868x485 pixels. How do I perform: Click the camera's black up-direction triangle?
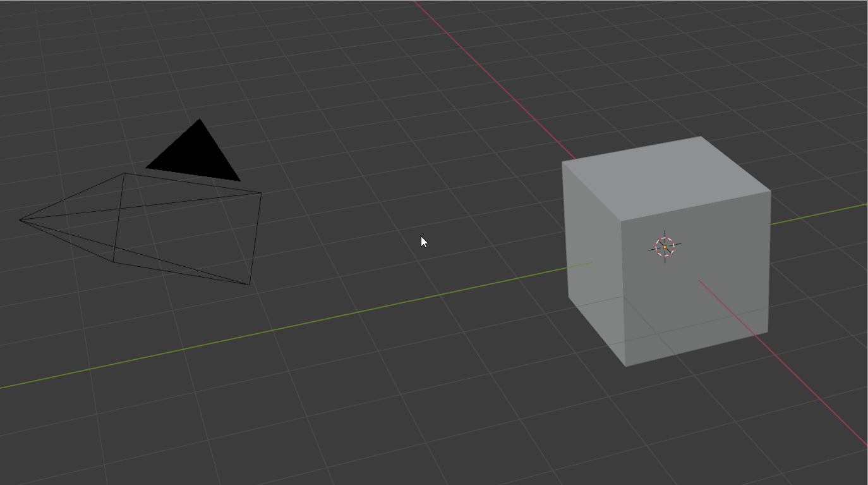click(194, 150)
